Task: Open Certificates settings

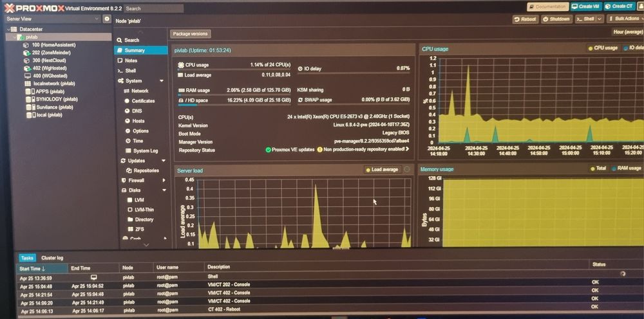Action: (143, 100)
